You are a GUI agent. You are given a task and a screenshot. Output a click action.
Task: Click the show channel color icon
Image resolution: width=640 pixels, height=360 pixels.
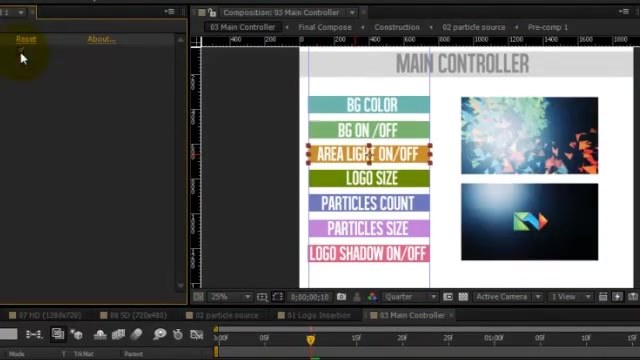click(372, 297)
